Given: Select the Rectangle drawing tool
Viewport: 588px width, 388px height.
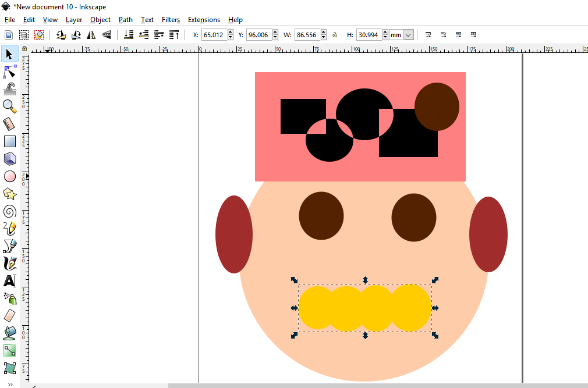Looking at the screenshot, I should pyautogui.click(x=10, y=141).
